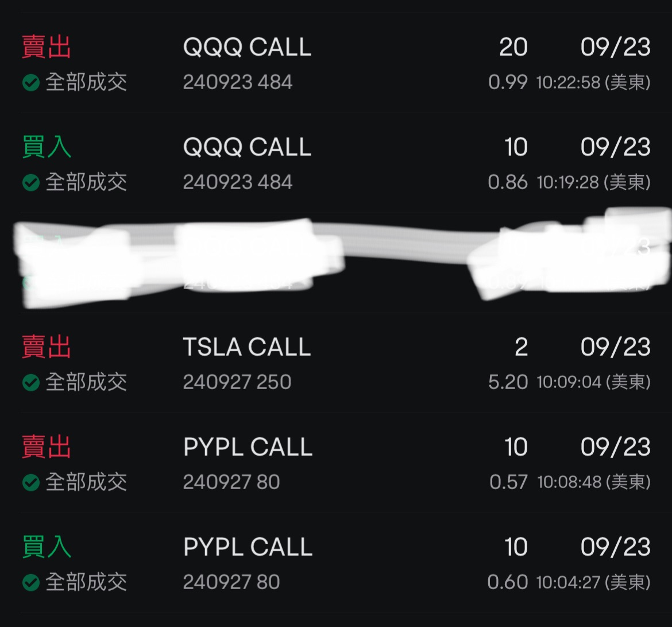The image size is (672, 627).
Task: Open QQQ CALL title with quantity 20
Action: point(247,47)
